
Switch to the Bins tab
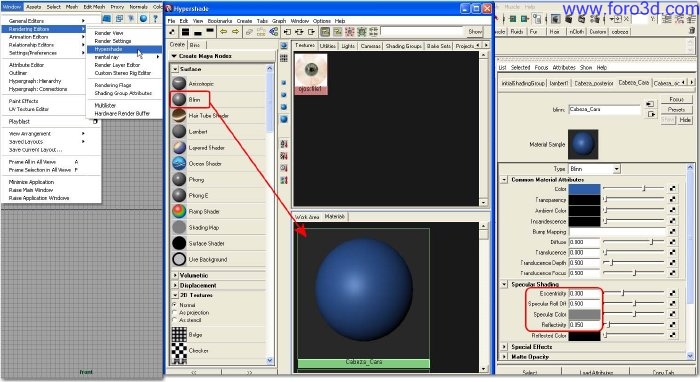(195, 45)
